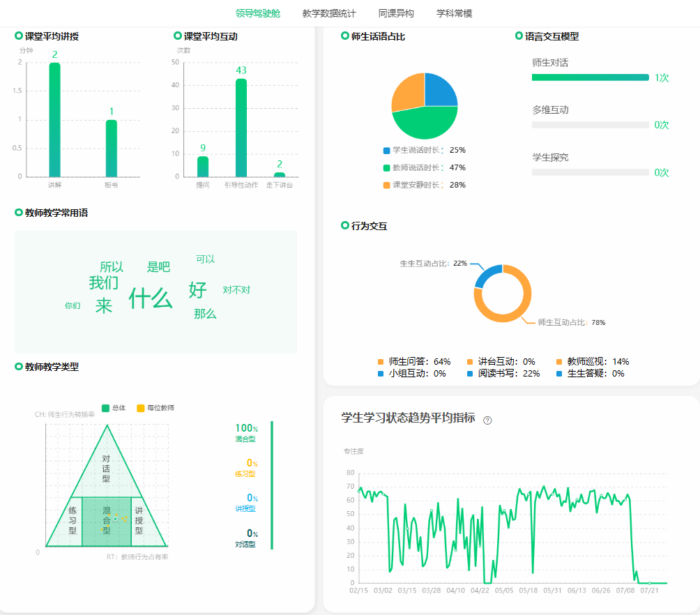Viewport: 700px width, 615px height.
Task: Click the ring icon beside 教师教学类型
Action: pos(19,366)
